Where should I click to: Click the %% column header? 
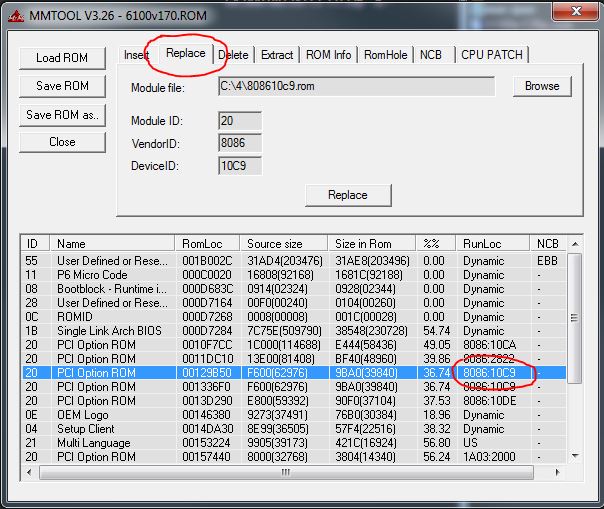point(436,244)
